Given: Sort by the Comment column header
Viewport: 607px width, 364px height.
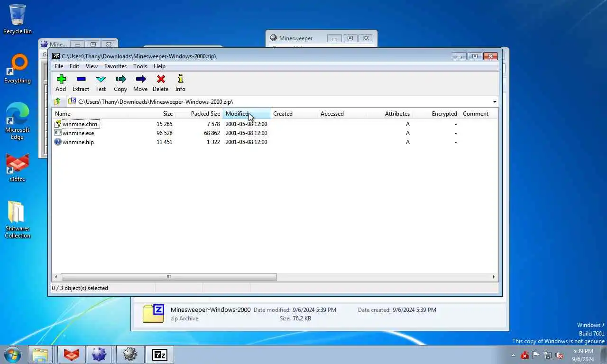Looking at the screenshot, I should point(479,114).
